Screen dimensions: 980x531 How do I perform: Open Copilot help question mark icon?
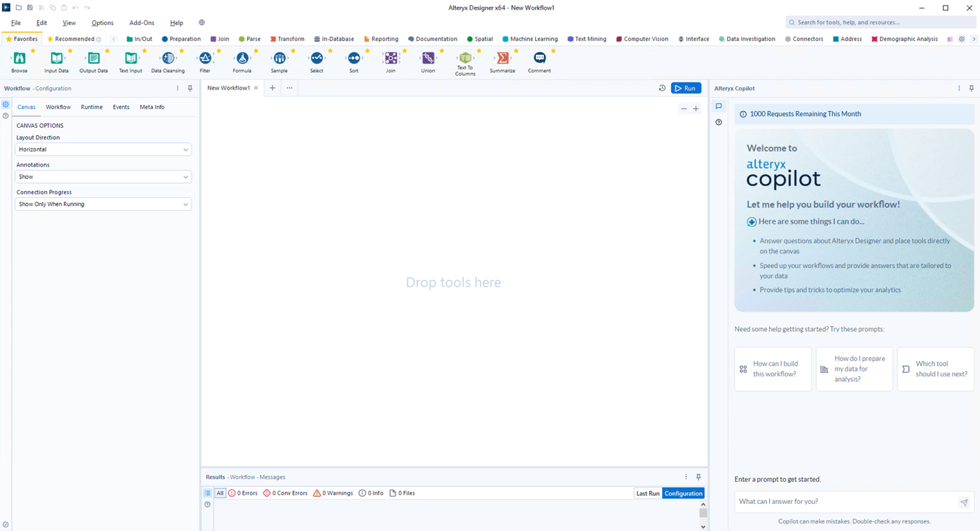[x=719, y=122]
